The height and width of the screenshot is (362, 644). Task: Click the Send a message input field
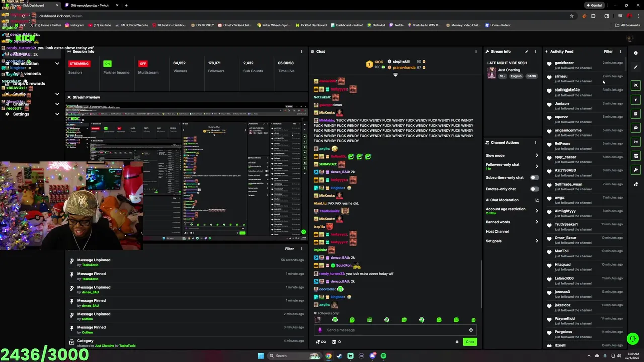click(396, 330)
